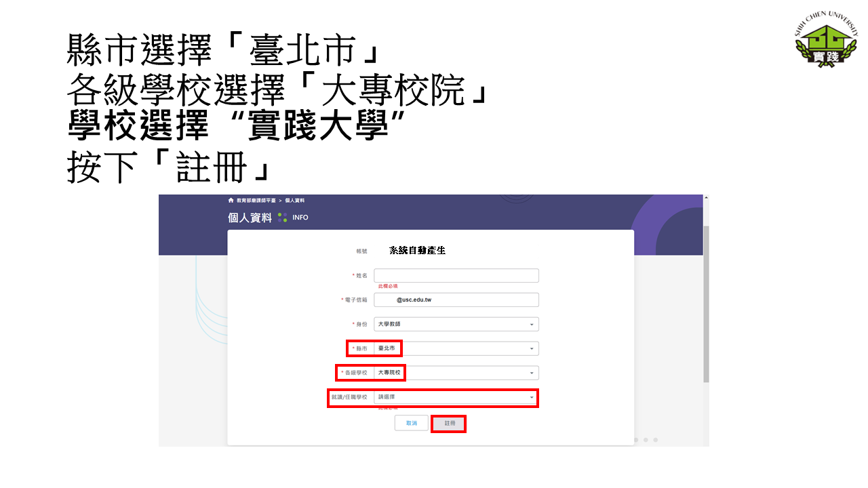This screenshot has height=488, width=868.
Task: Click the 系統自動產生 account text
Action: click(417, 251)
